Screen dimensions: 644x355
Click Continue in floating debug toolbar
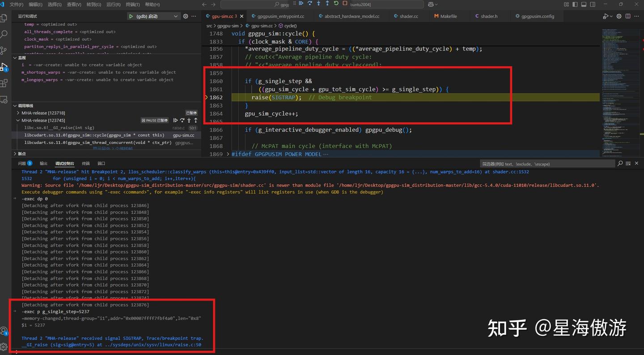pyautogui.click(x=301, y=4)
